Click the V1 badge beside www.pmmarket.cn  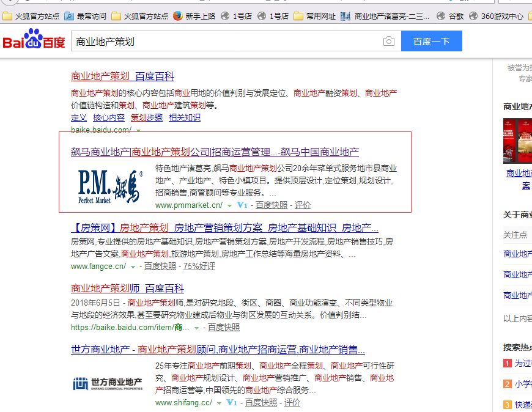pos(241,205)
